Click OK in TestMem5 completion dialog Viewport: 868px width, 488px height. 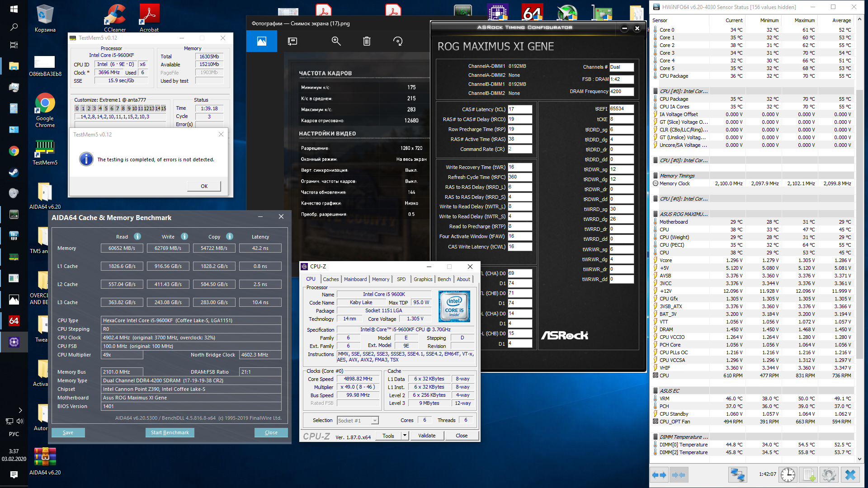[204, 186]
